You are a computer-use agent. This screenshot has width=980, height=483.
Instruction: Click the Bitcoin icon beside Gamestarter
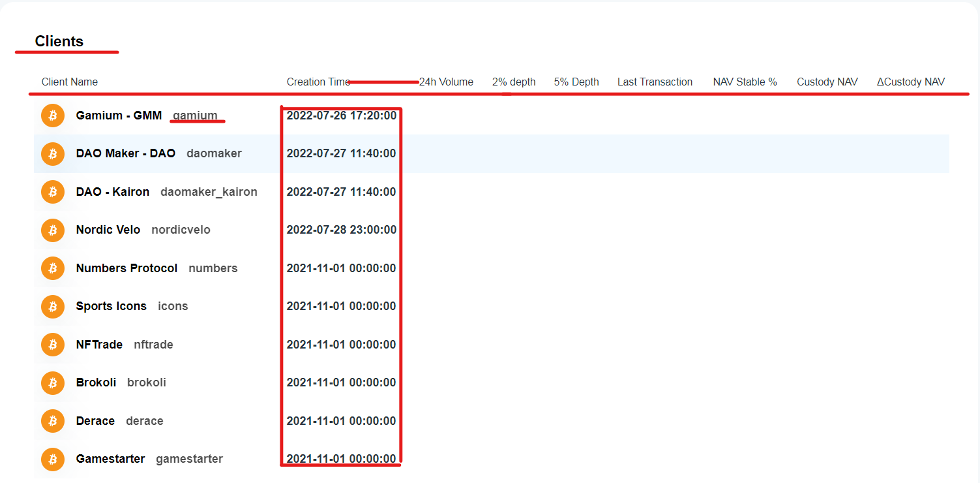[53, 459]
